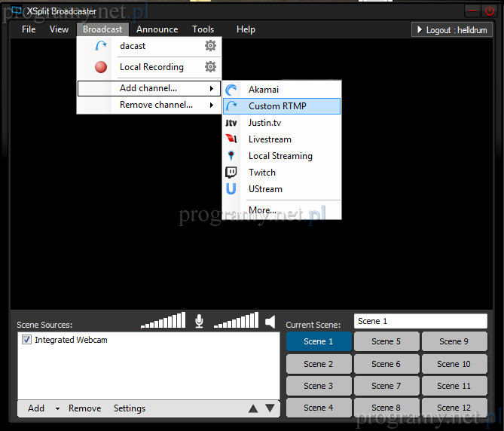Mute the speaker icon
Viewport: 504px width, 431px height.
click(x=270, y=322)
